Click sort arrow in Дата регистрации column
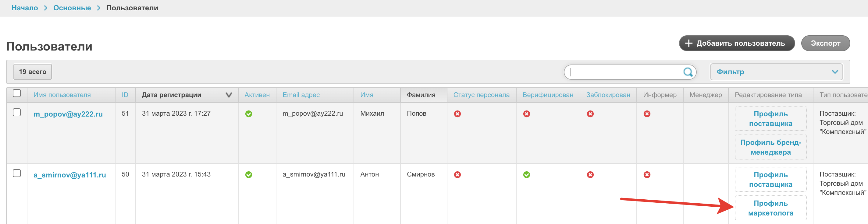Image resolution: width=868 pixels, height=224 pixels. tap(229, 95)
